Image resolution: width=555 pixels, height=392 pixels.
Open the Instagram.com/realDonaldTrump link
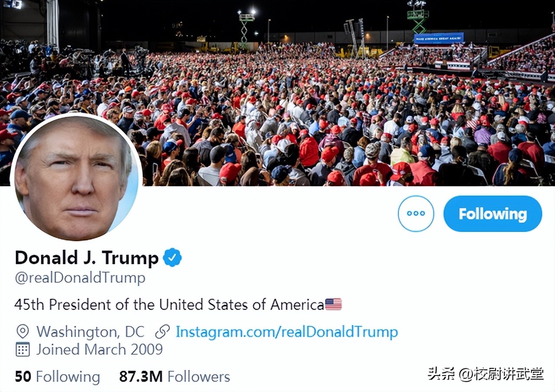pyautogui.click(x=287, y=332)
